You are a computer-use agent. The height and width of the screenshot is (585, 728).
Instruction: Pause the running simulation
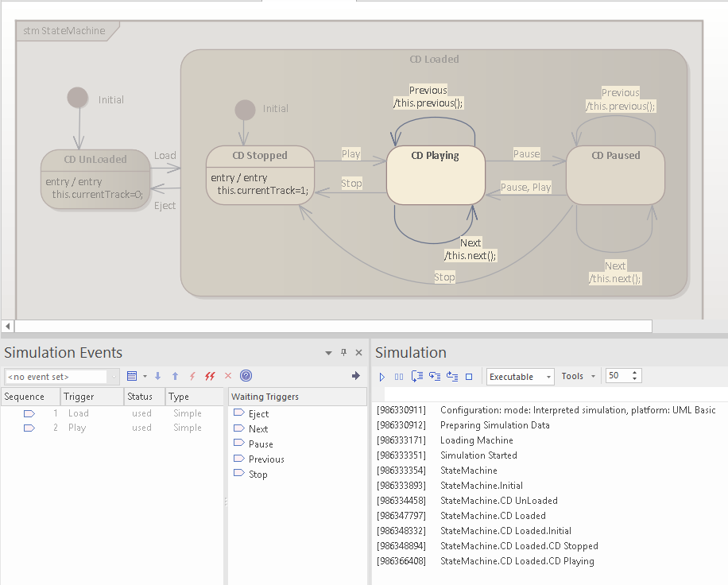[398, 376]
